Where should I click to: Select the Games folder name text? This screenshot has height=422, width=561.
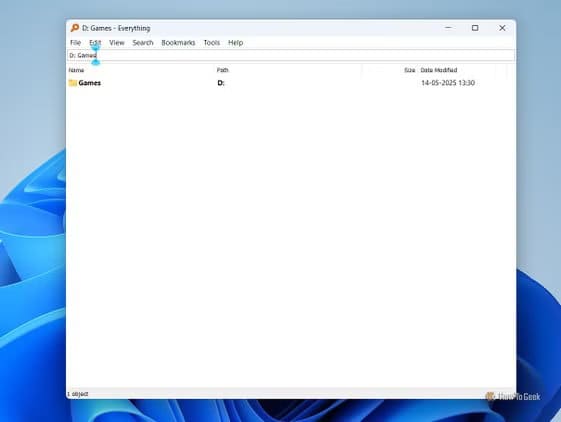click(x=89, y=83)
